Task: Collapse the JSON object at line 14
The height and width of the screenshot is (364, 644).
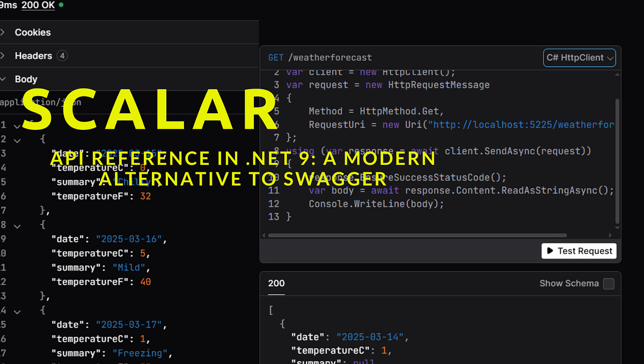Action: [16, 310]
